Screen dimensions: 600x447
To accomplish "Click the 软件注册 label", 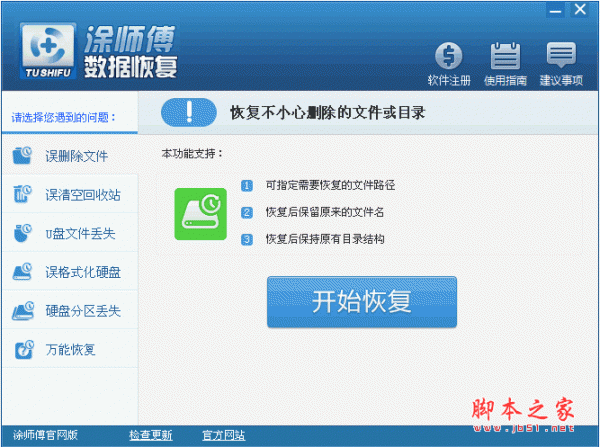I will 449,80.
